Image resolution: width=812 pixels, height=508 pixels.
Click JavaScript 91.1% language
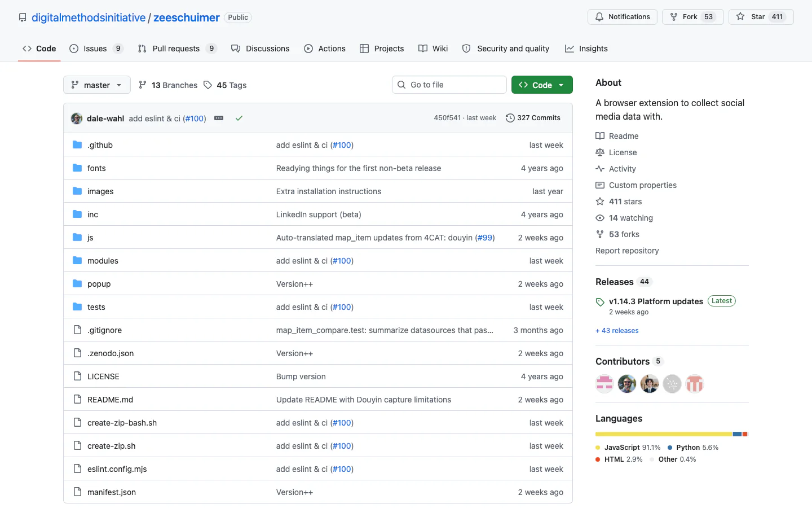click(x=628, y=448)
